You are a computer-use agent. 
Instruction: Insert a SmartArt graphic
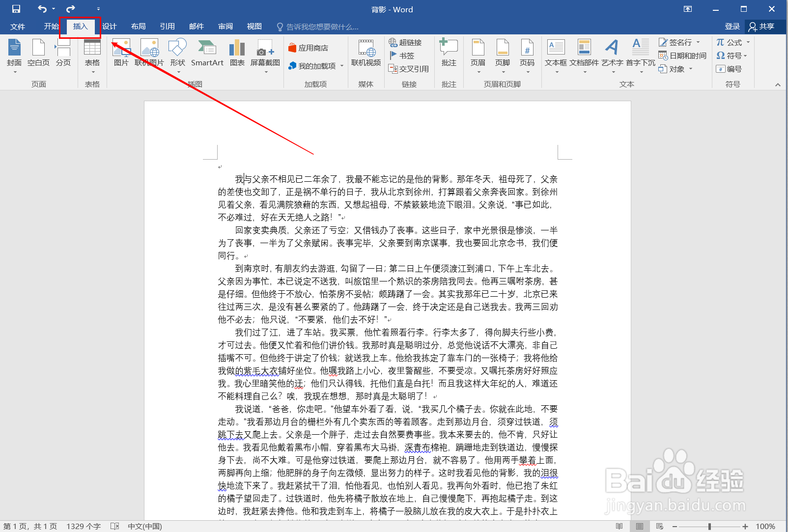[207, 53]
